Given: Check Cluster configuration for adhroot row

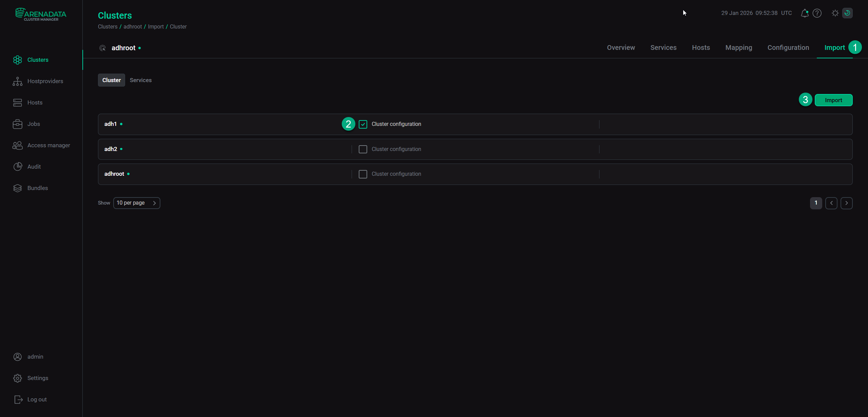Looking at the screenshot, I should pyautogui.click(x=363, y=174).
